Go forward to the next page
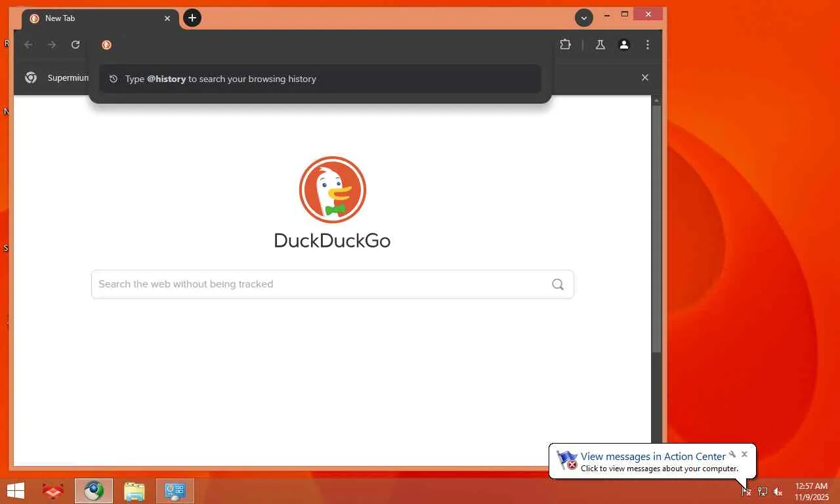 click(52, 45)
